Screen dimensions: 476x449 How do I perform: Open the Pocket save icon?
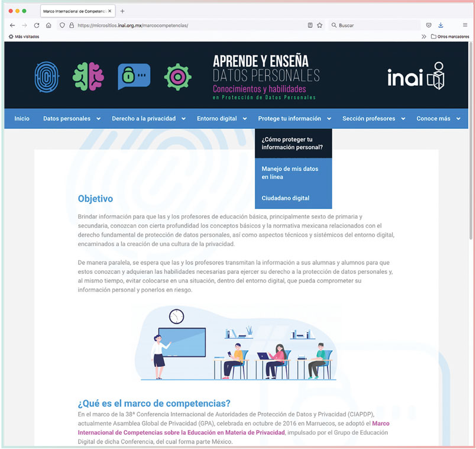tap(429, 25)
